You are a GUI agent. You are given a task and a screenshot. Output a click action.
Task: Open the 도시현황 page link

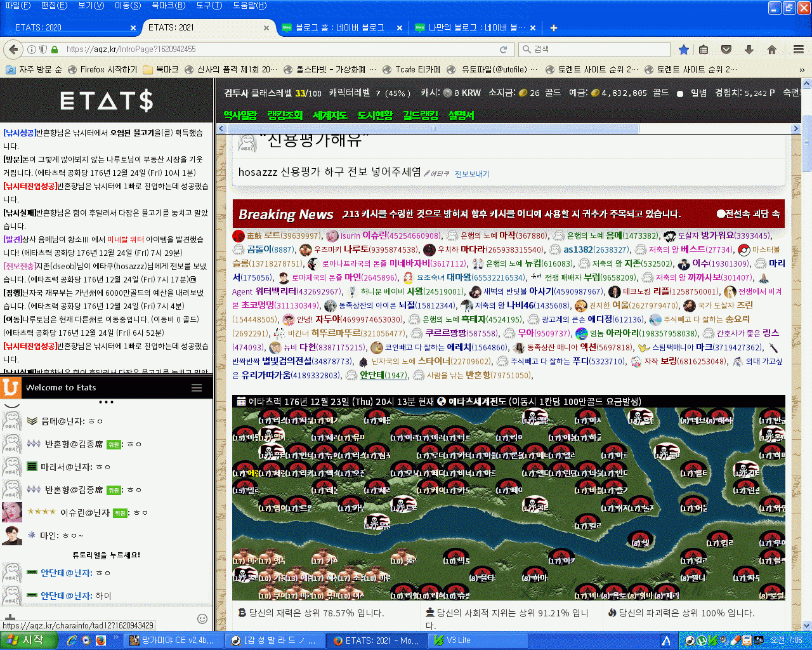tap(375, 116)
